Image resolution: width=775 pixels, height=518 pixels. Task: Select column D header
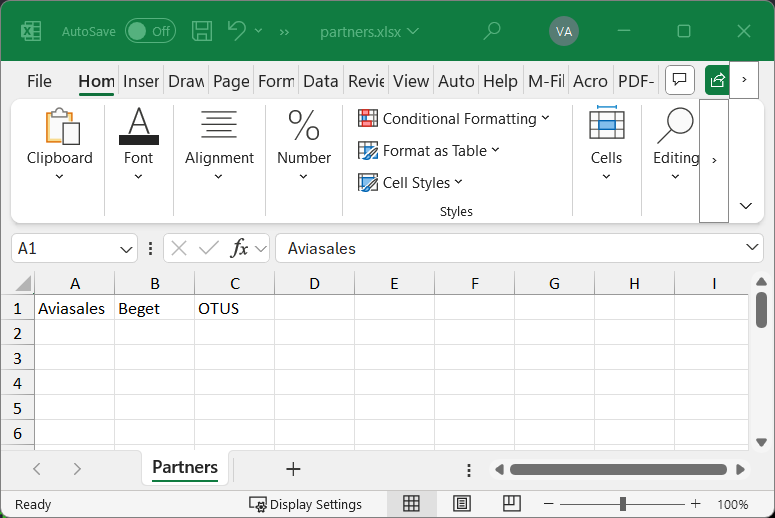pos(314,284)
